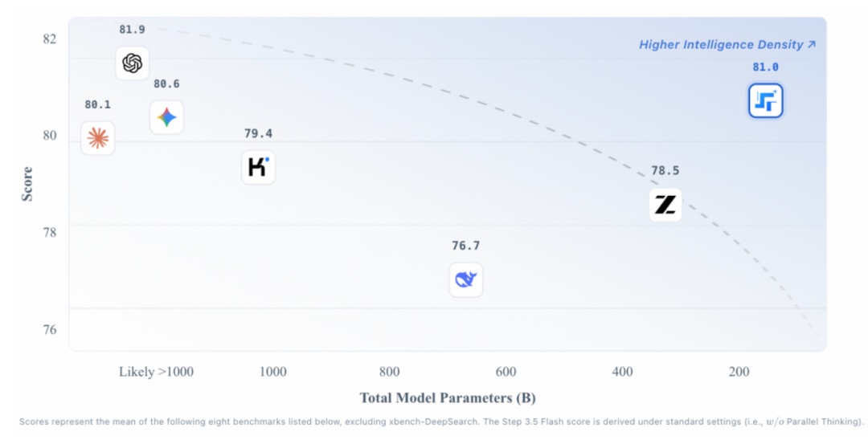Image resolution: width=868 pixels, height=440 pixels.
Task: Click the Likely >1000 axis label
Action: pyautogui.click(x=156, y=372)
